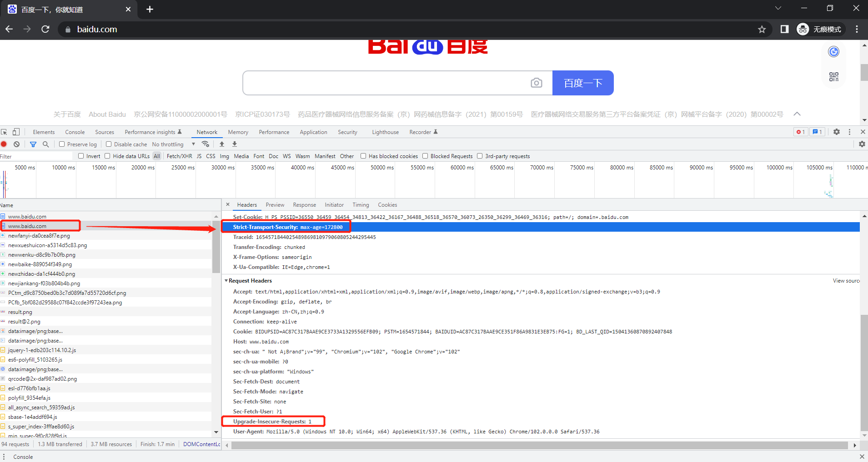
Task: Export HAR file download arrow
Action: point(235,144)
